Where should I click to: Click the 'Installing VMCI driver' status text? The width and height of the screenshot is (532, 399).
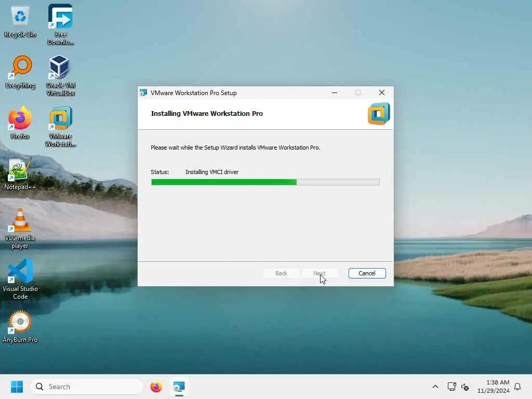pos(212,172)
